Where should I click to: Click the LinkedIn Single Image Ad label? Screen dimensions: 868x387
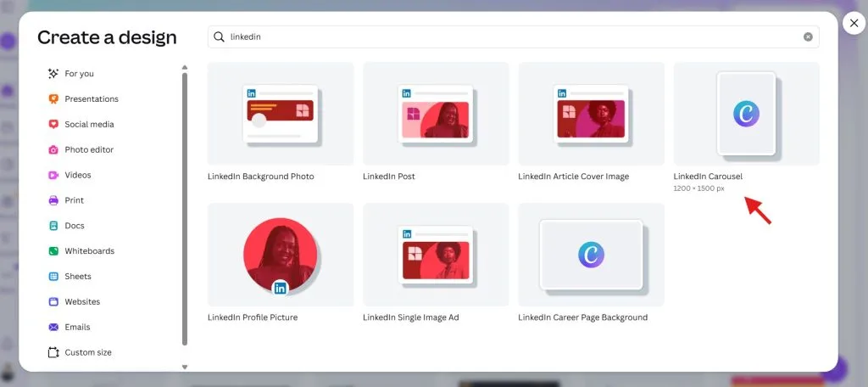point(411,317)
